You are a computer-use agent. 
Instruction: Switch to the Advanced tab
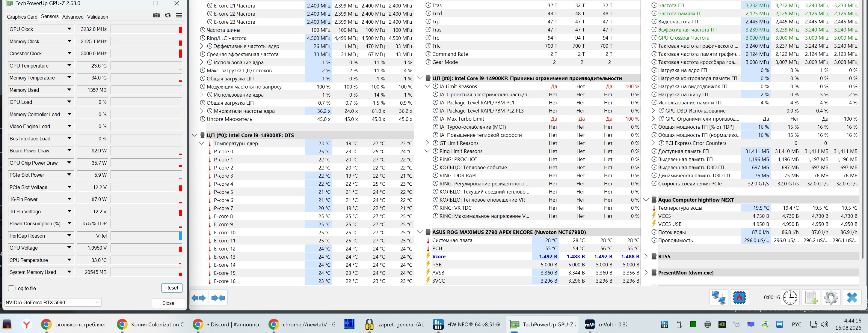click(x=73, y=17)
